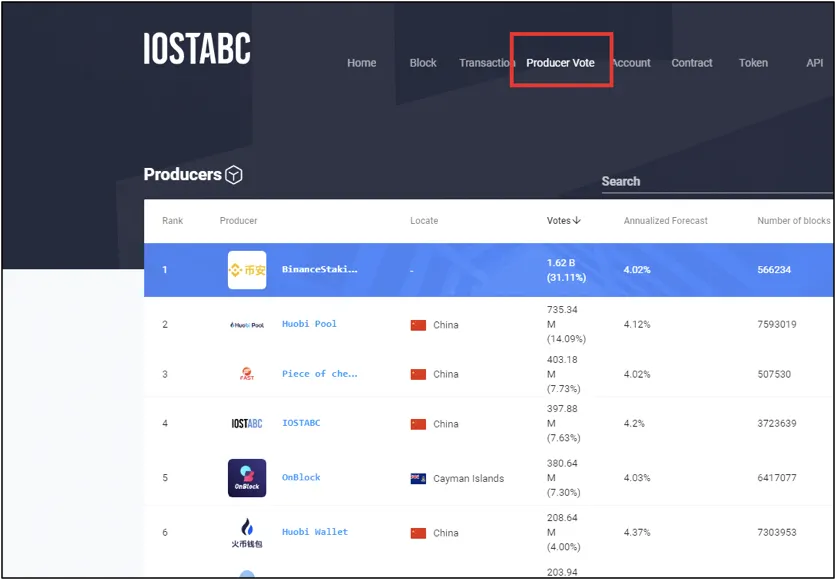Open the Piece of che... producer link
Viewport: 836px width, 580px height.
[x=320, y=374]
